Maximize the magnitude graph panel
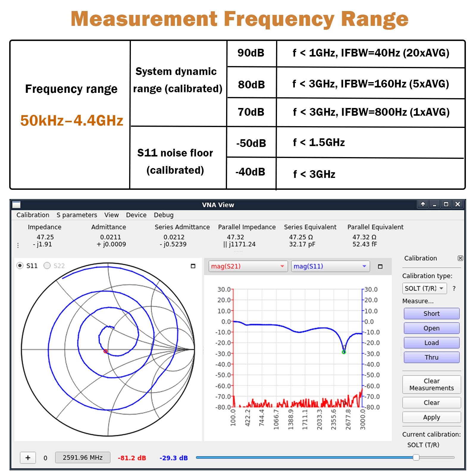 tap(380, 267)
